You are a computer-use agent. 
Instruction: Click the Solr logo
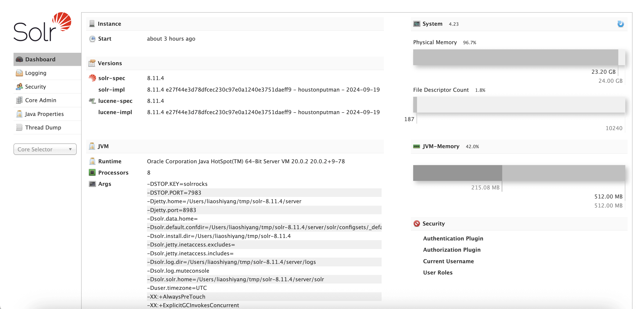click(x=42, y=27)
